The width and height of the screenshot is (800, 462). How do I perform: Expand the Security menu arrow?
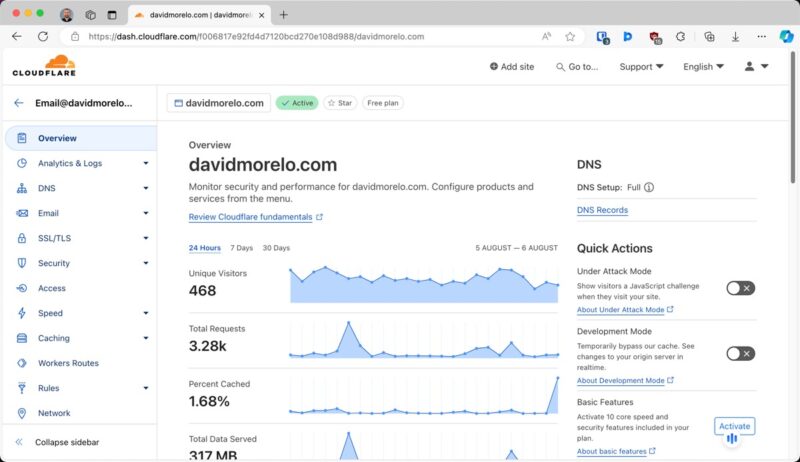pos(145,263)
